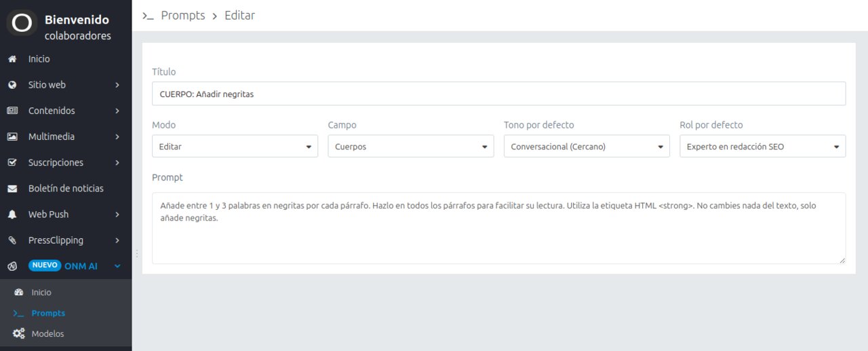This screenshot has height=351, width=868.
Task: Click the Modo label
Action: (164, 125)
